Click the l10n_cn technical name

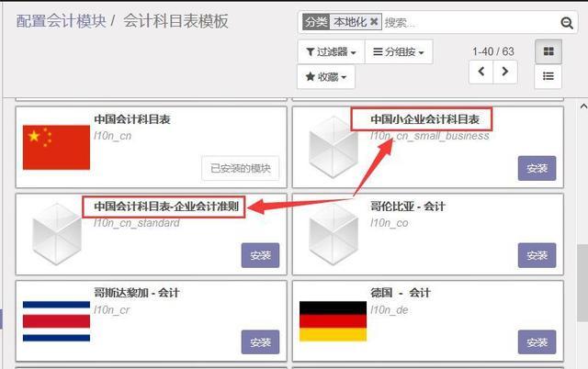pyautogui.click(x=112, y=136)
